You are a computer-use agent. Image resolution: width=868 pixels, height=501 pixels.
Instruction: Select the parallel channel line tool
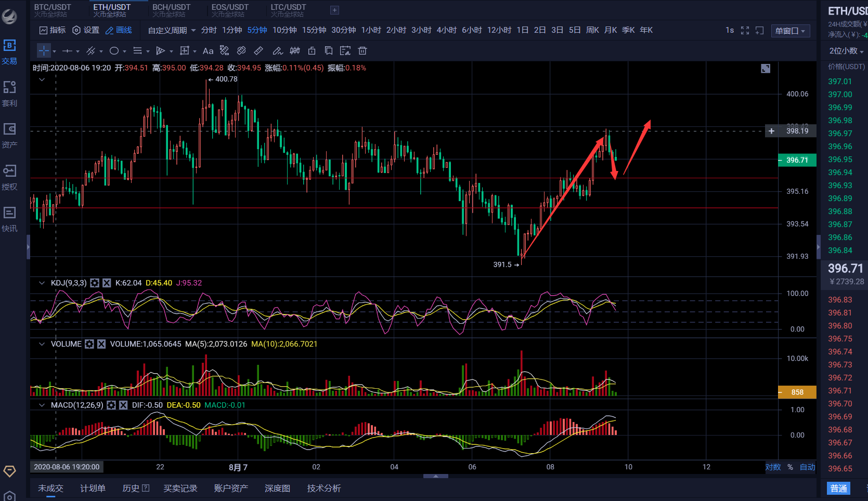(90, 51)
